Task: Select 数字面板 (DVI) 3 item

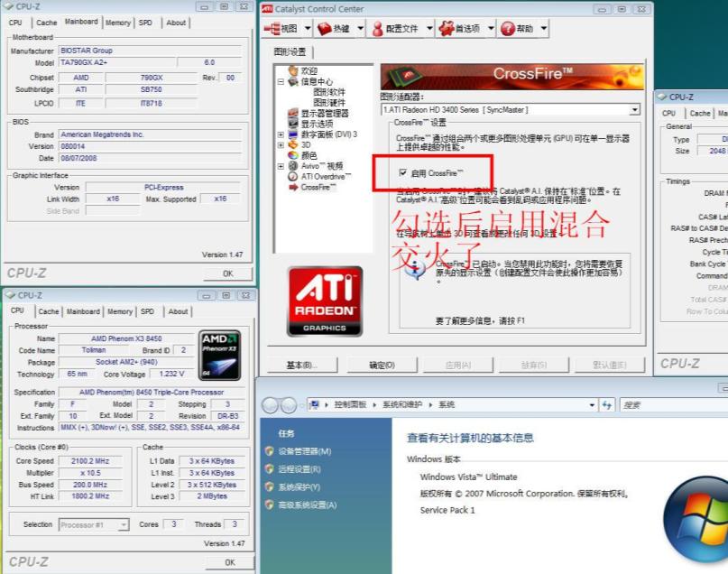Action: [x=329, y=134]
